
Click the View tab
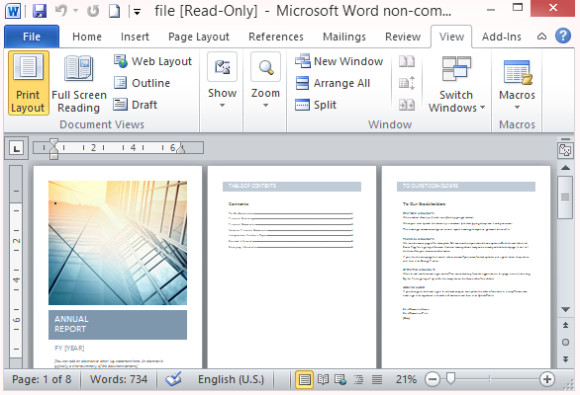[x=451, y=37]
